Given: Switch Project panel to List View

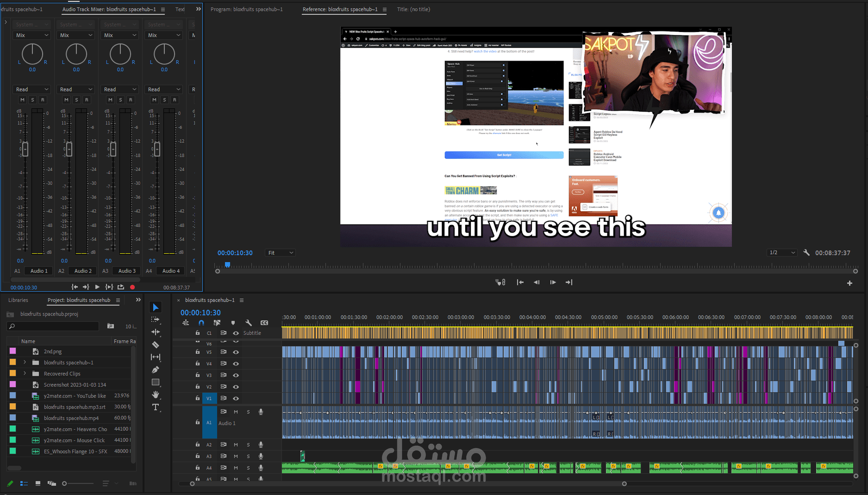Looking at the screenshot, I should pos(24,483).
